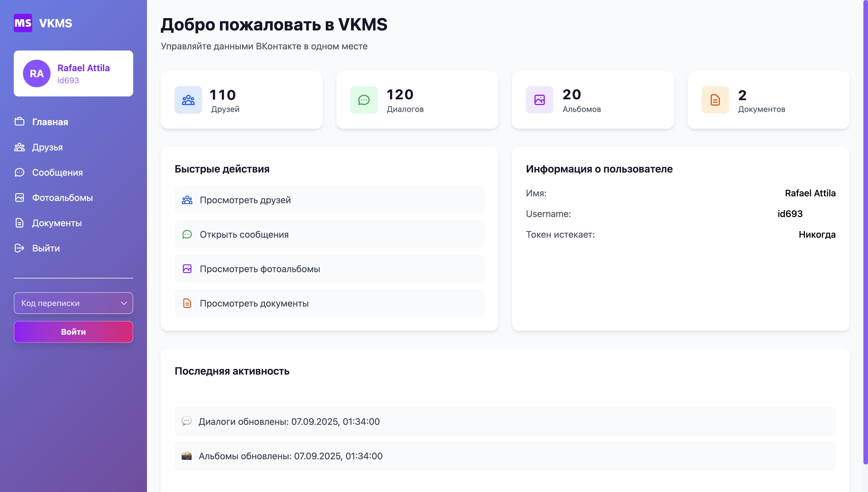Viewport: 868px width, 492px height.
Task: Click the Выйти logout icon in the sidebar
Action: (19, 248)
